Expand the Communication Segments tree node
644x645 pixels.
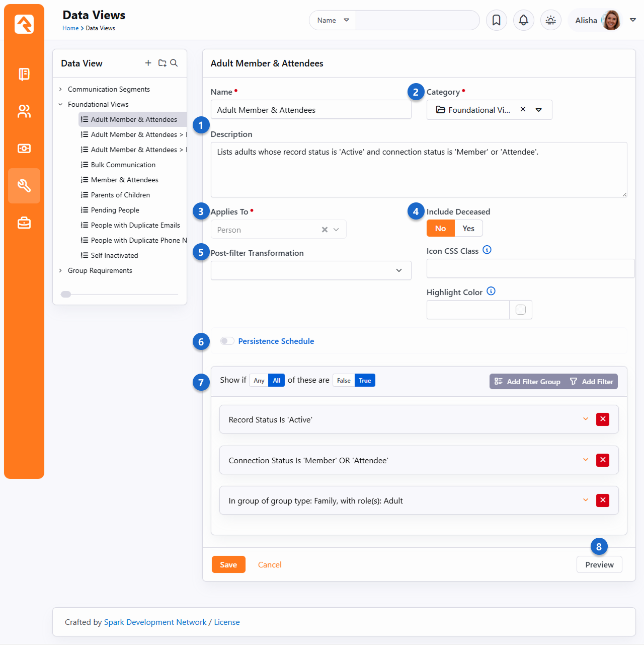click(x=61, y=89)
